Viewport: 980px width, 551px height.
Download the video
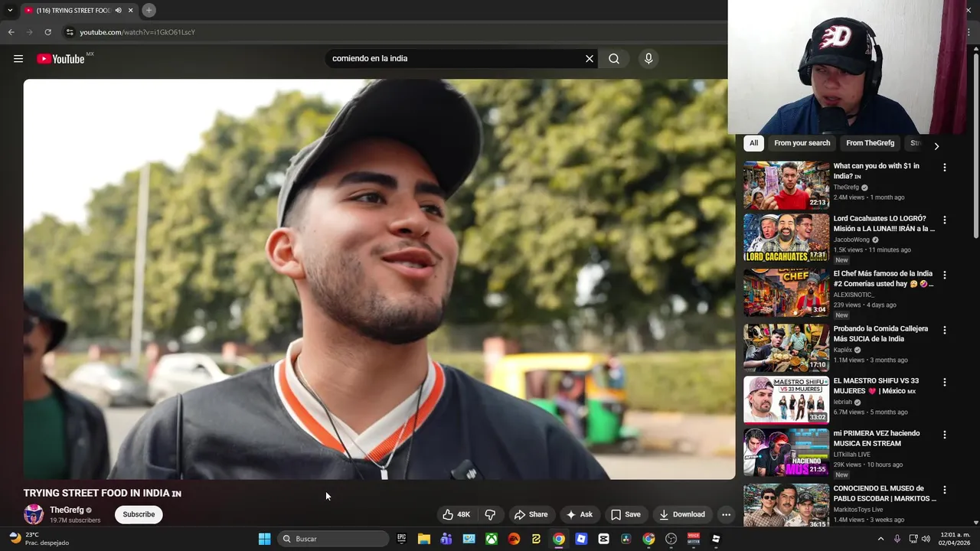coord(682,514)
